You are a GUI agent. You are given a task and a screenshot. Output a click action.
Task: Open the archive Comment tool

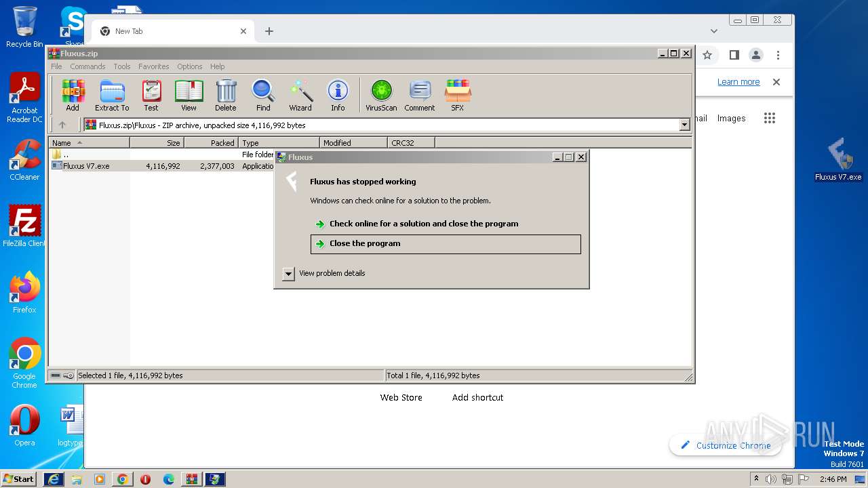[420, 96]
